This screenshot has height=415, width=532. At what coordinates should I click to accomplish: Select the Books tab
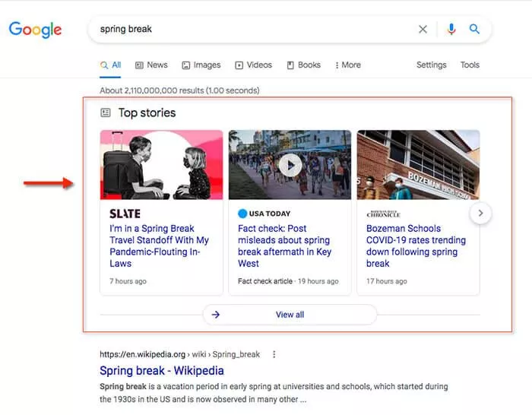(x=303, y=65)
